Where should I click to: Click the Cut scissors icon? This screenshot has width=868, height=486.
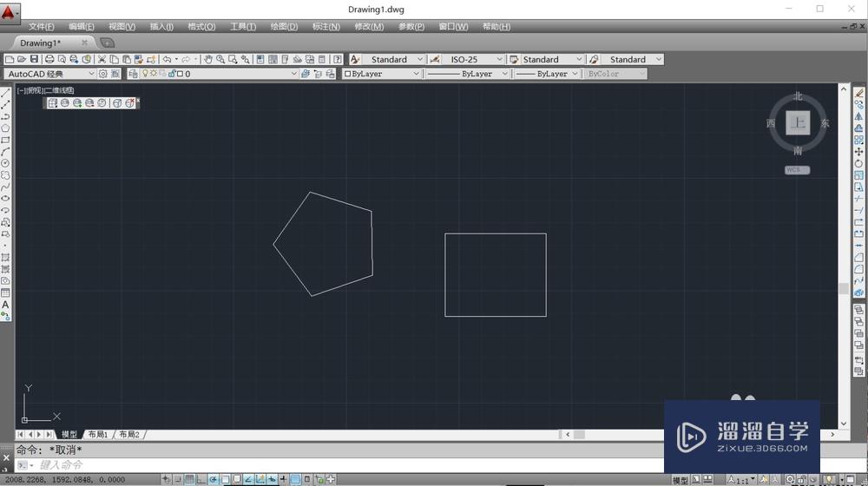102,59
